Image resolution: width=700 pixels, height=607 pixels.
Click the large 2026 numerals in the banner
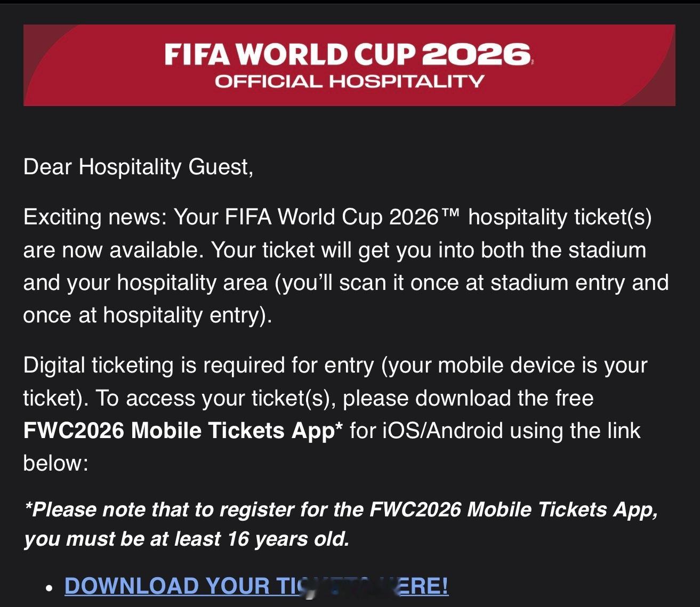click(477, 54)
